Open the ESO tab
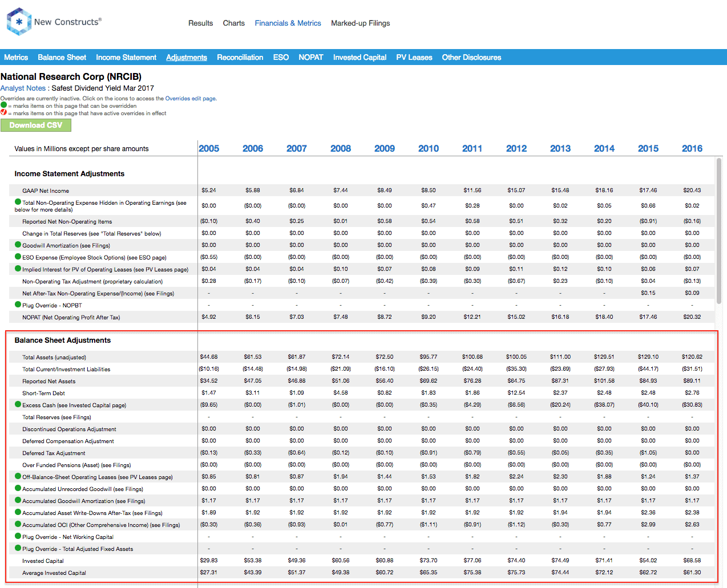The height and width of the screenshot is (588, 727). 281,58
